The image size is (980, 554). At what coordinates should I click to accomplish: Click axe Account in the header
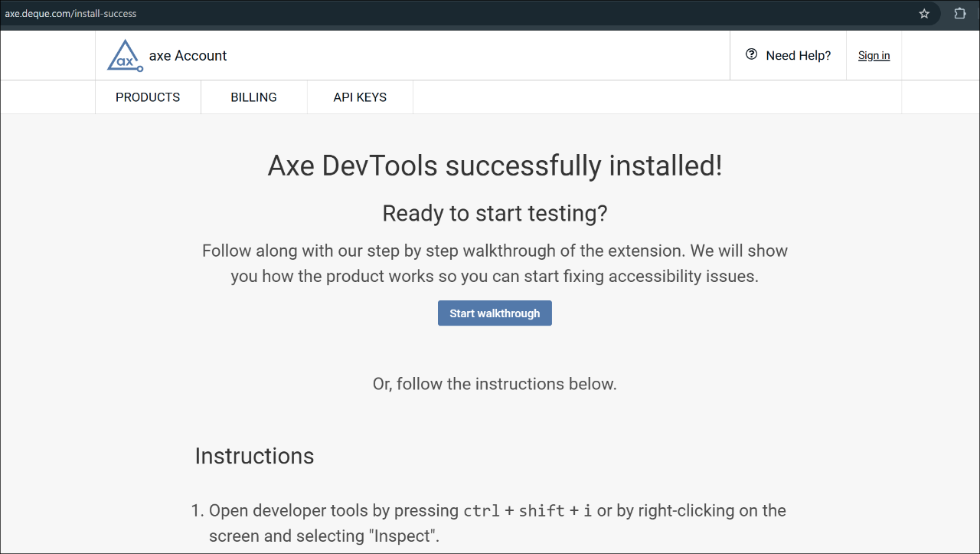[188, 55]
